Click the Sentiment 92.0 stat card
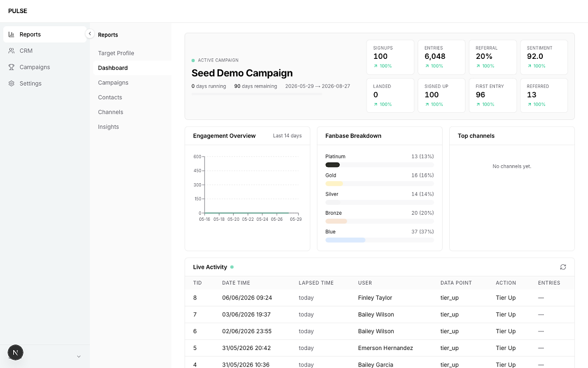The width and height of the screenshot is (588, 368). (x=544, y=57)
